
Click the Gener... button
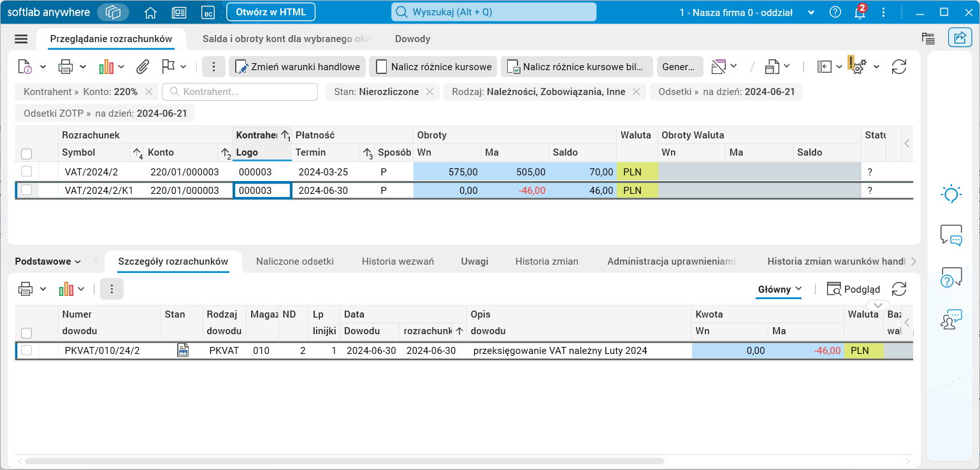(x=680, y=66)
